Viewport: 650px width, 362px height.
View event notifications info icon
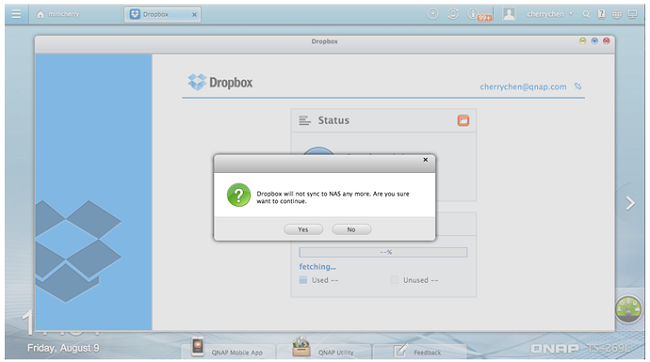[x=473, y=14]
